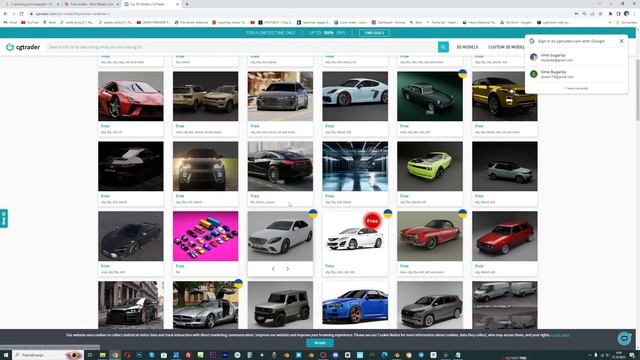Screen dimensions: 640x360
Task: Click the teal search magnifier button
Action: pyautogui.click(x=443, y=47)
